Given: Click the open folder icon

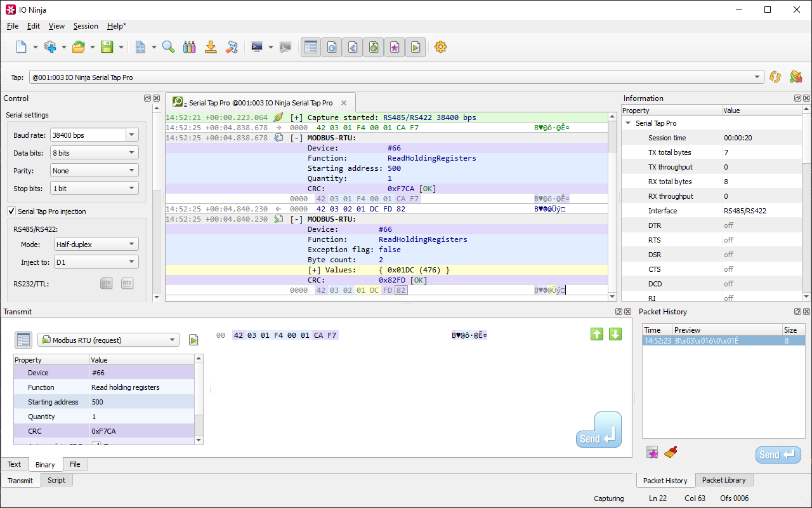Looking at the screenshot, I should click(79, 47).
